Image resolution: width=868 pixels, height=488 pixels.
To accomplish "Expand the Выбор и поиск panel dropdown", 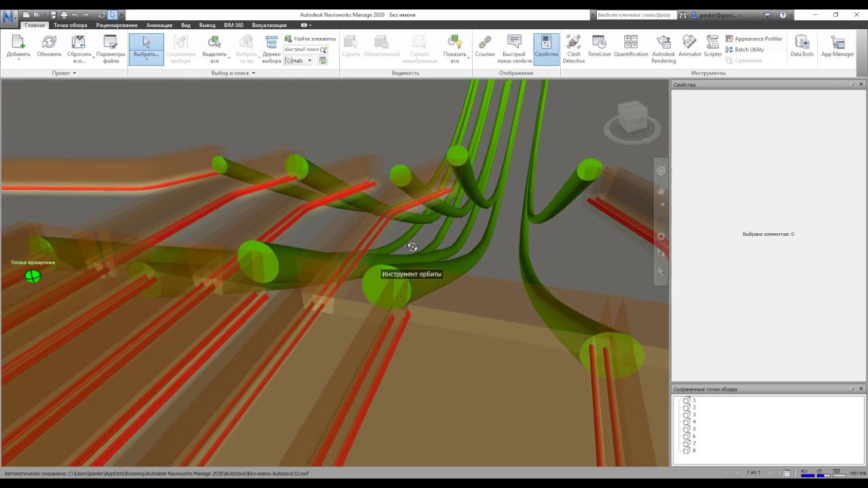I will [x=233, y=73].
